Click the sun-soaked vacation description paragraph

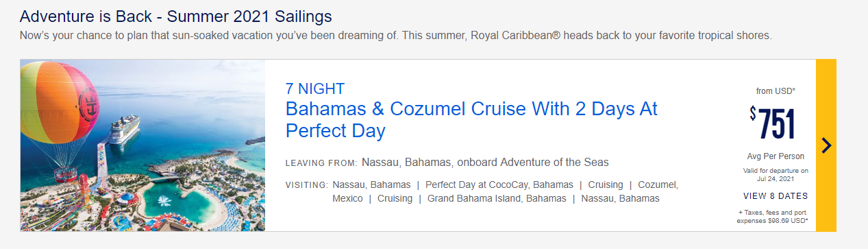[x=396, y=36]
